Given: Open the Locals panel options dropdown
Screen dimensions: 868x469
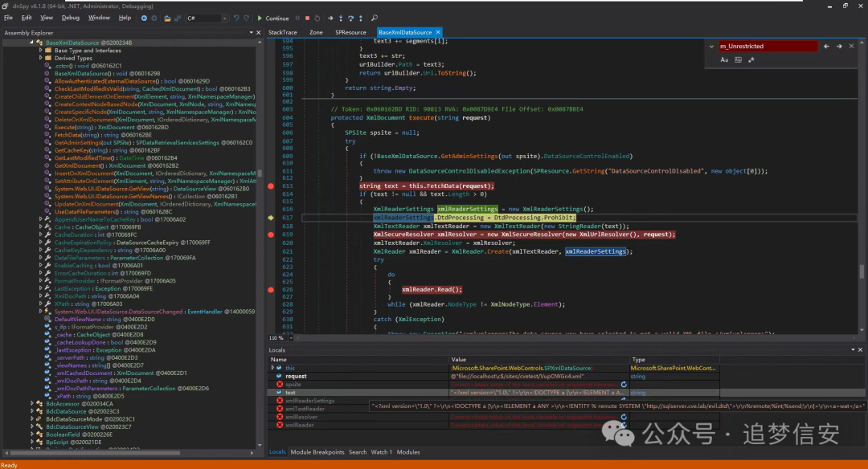Looking at the screenshot, I should [x=853, y=349].
